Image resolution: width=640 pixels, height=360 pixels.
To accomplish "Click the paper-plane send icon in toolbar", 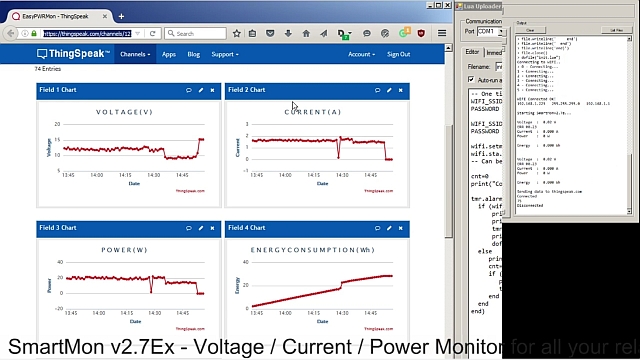I will [x=324, y=33].
